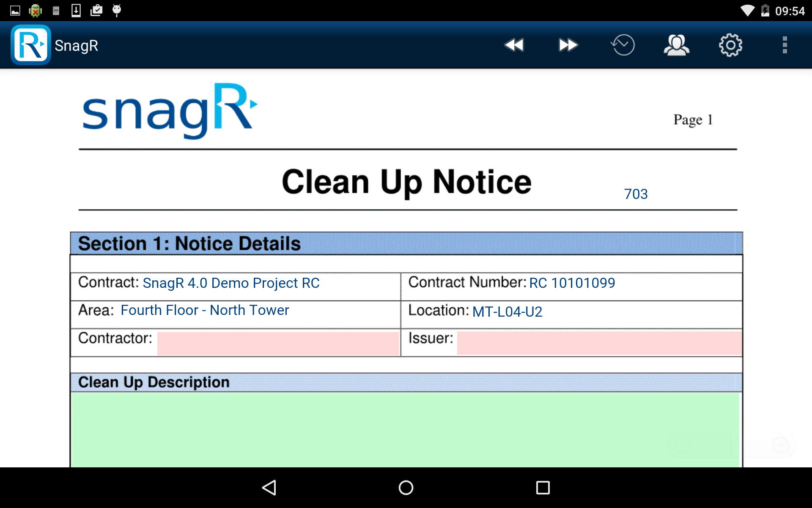
Task: Edit the SnagR 4.0 Demo Project RC contract
Action: (x=231, y=283)
